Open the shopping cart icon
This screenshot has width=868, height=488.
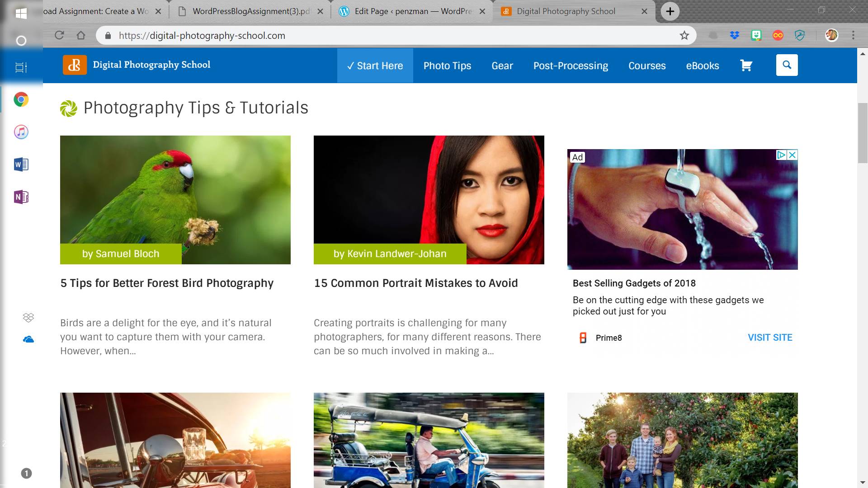click(746, 66)
